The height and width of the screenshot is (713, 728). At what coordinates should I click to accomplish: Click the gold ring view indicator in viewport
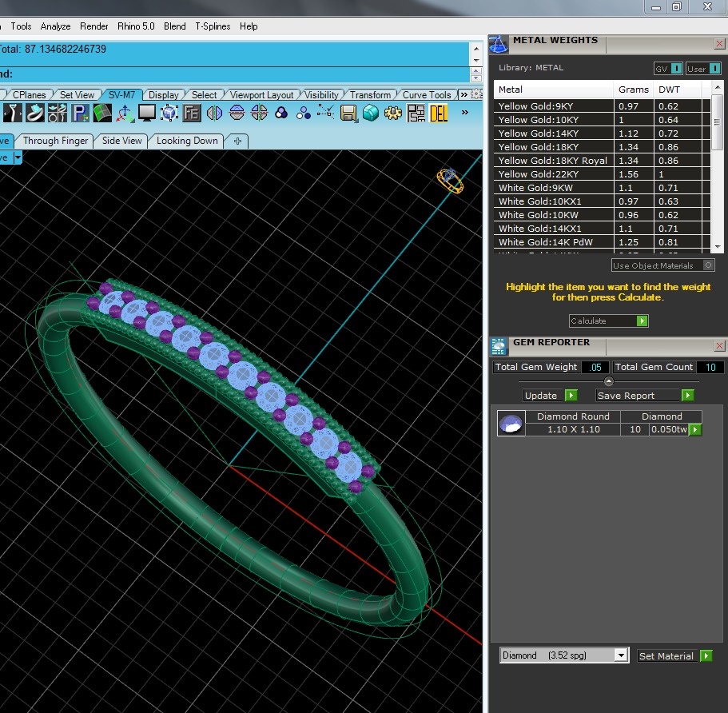pyautogui.click(x=449, y=180)
